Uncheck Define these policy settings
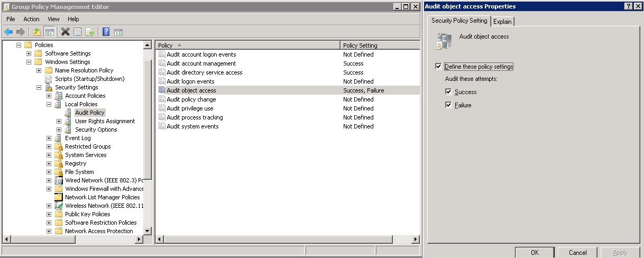The image size is (644, 258). coord(438,67)
